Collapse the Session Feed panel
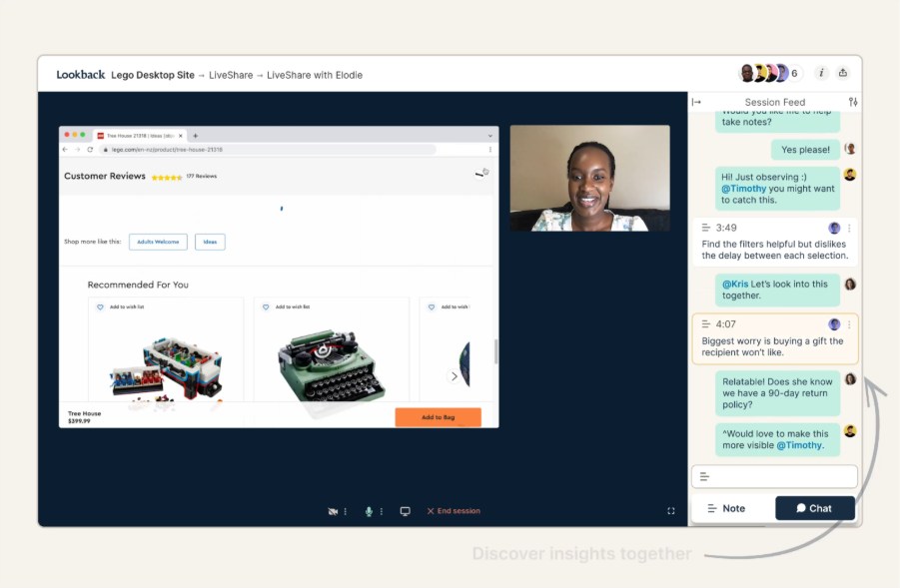The width and height of the screenshot is (900, 588). click(x=697, y=102)
